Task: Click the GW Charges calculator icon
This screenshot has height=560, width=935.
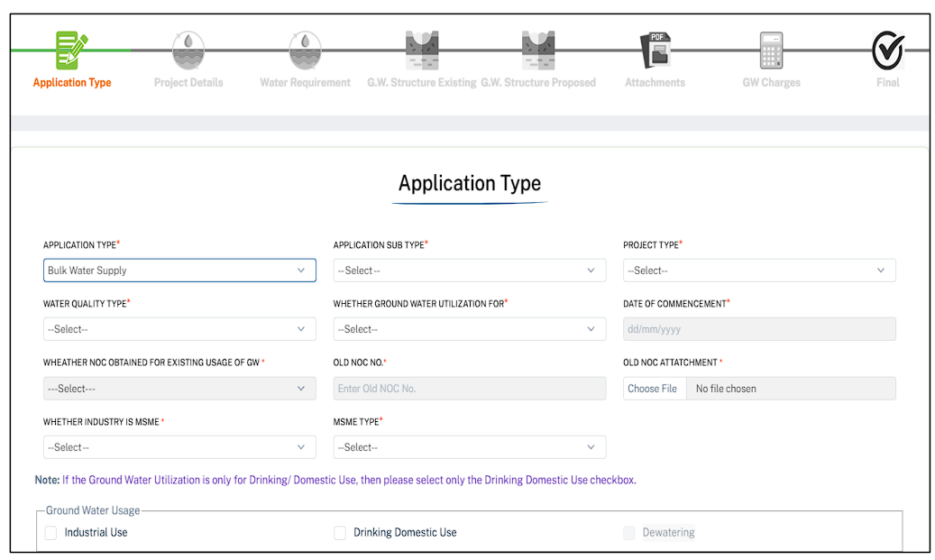Action: coord(771,50)
